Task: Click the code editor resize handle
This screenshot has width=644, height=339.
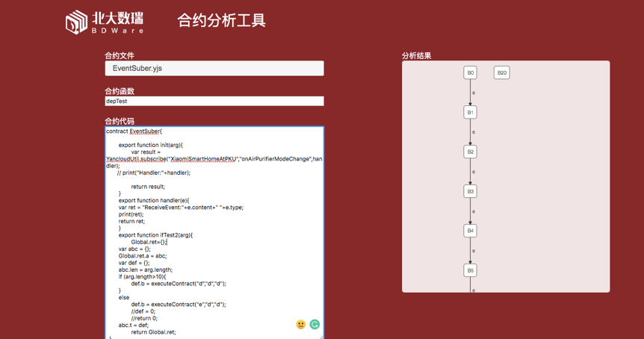Action: 321,337
